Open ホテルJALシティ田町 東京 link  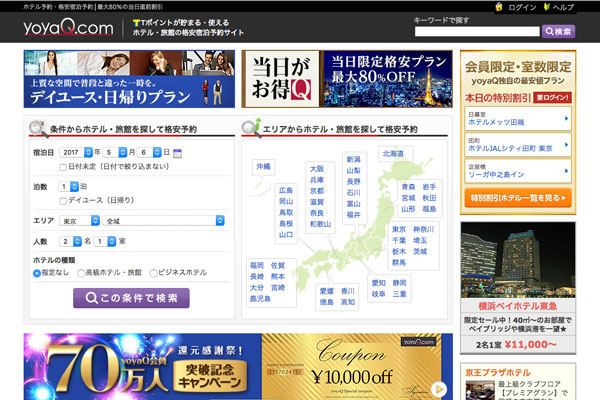coord(510,149)
